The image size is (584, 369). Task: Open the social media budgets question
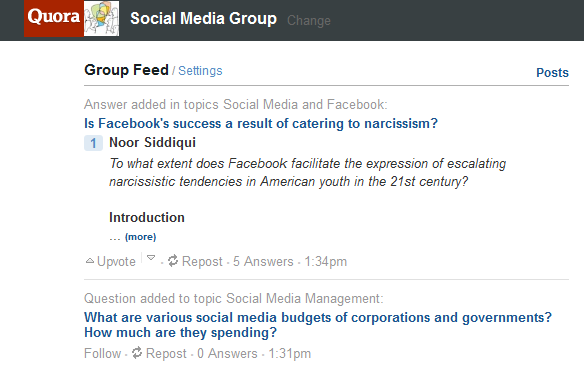pyautogui.click(x=318, y=325)
